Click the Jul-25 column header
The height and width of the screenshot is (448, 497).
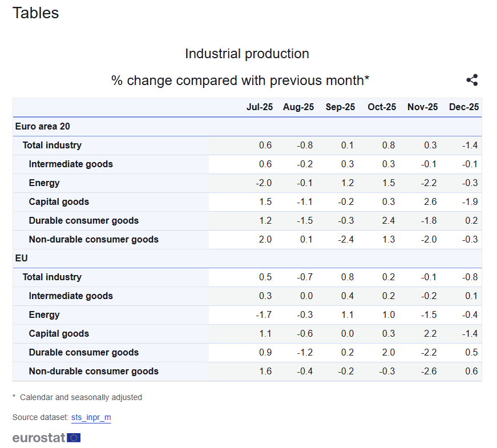[x=260, y=107]
